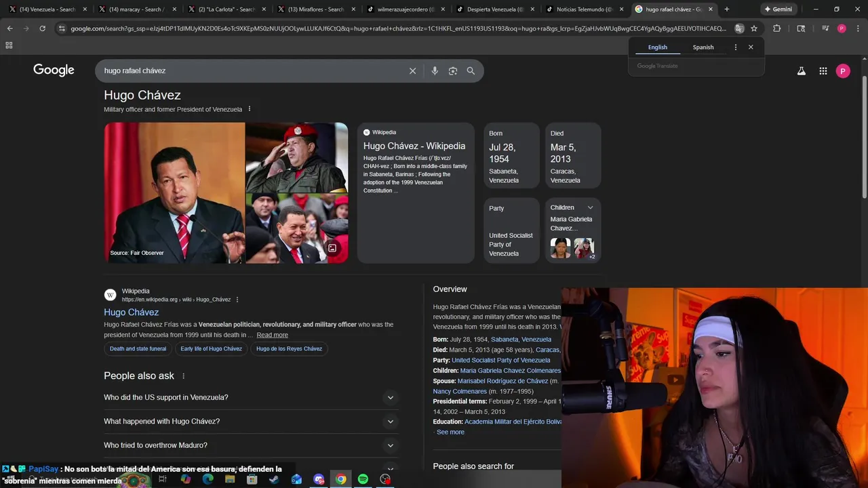Reload the current Google search page

[42, 28]
